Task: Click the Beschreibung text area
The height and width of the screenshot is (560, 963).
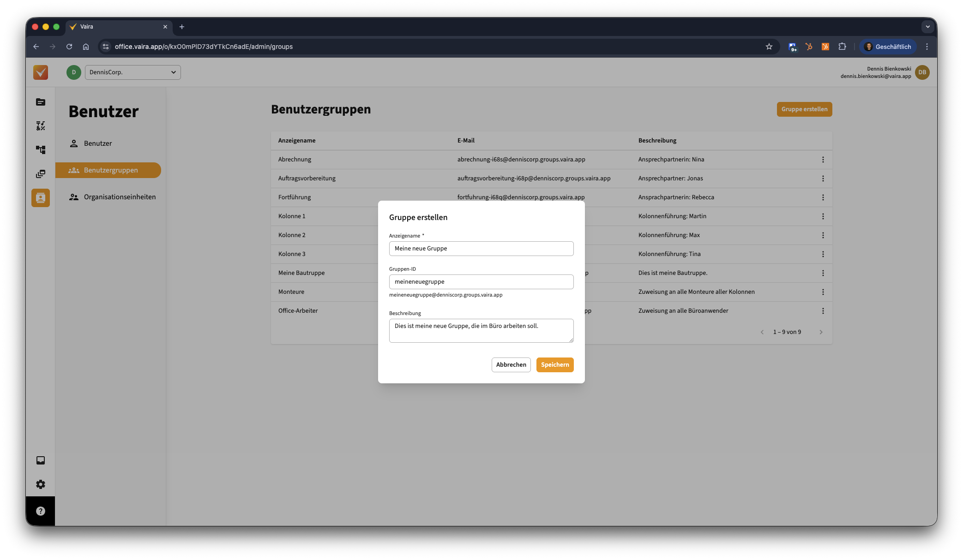Action: point(481,330)
